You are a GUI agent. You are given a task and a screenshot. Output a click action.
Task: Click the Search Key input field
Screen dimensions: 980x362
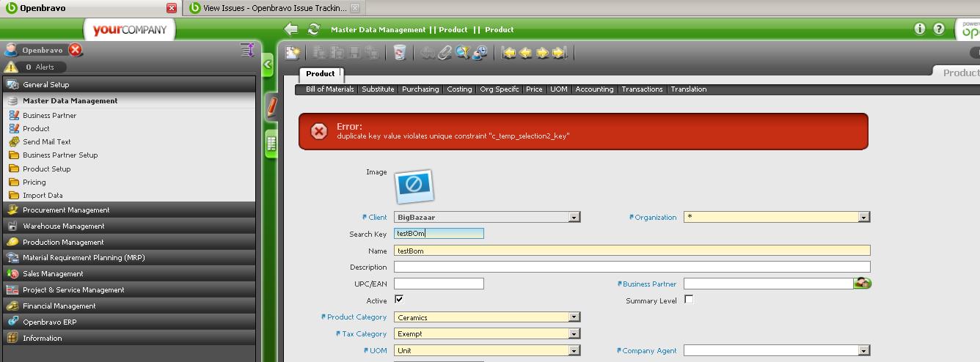coord(439,233)
